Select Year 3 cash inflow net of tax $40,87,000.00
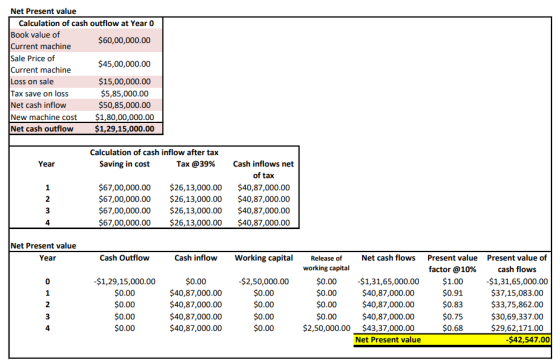The image size is (560, 363). (x=264, y=210)
